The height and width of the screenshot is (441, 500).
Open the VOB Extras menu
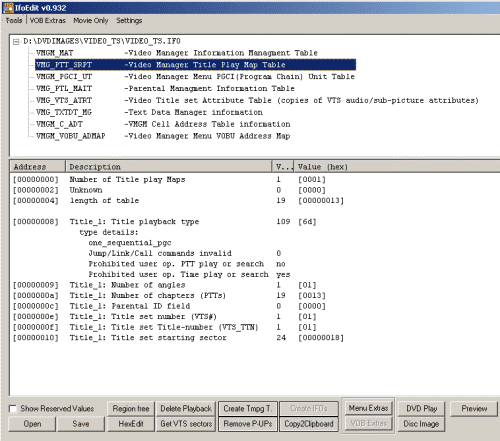click(x=47, y=21)
